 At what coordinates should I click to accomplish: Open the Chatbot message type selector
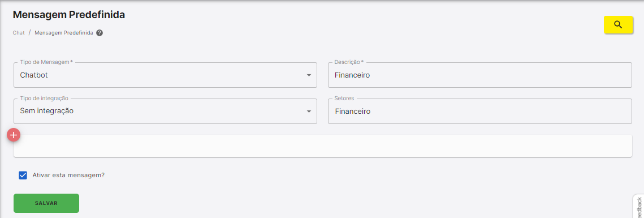(165, 75)
